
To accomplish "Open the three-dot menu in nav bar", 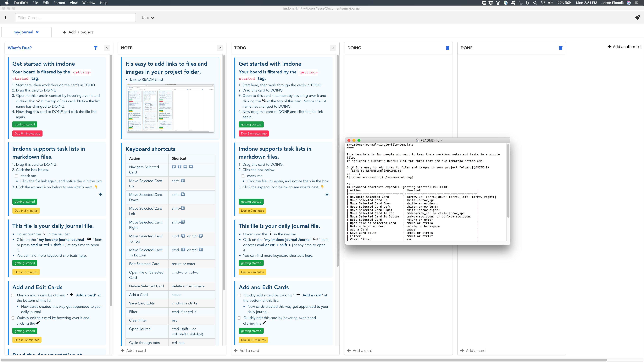I will 5,18.
